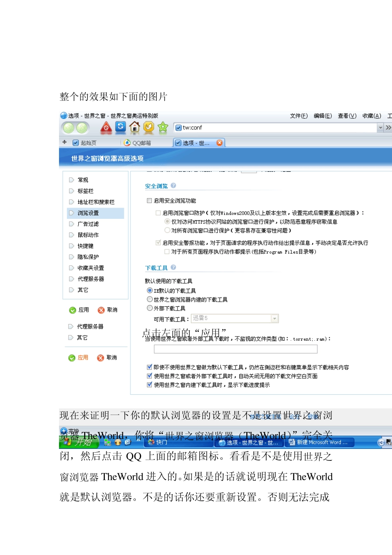The height and width of the screenshot is (555, 392).
Task: Select 标签栏 in options sidebar
Action: pos(85,191)
